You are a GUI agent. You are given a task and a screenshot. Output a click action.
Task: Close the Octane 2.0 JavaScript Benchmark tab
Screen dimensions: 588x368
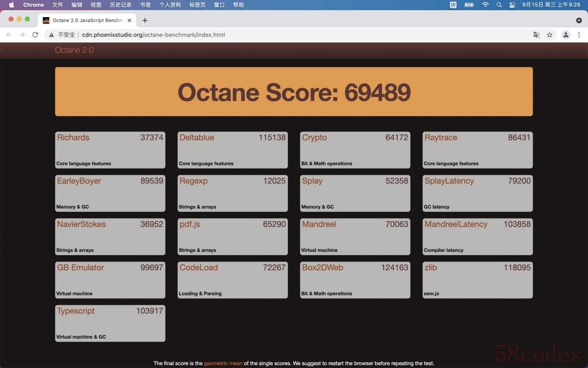click(129, 20)
